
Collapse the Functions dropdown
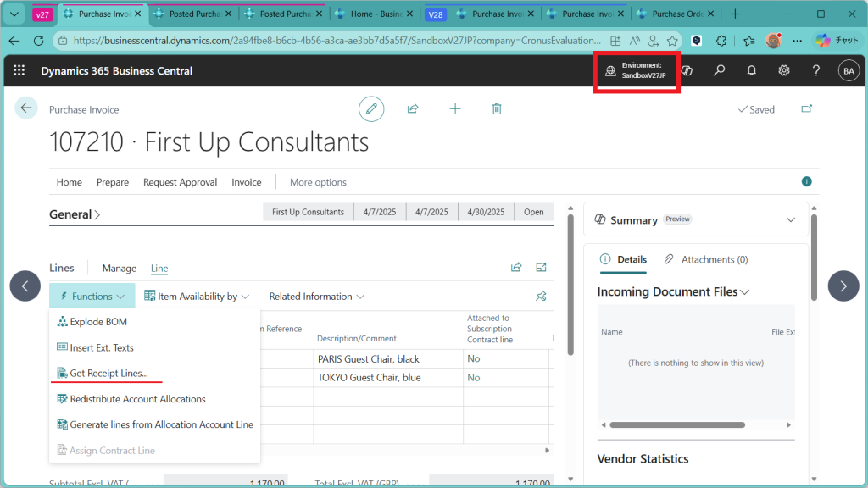coord(92,297)
